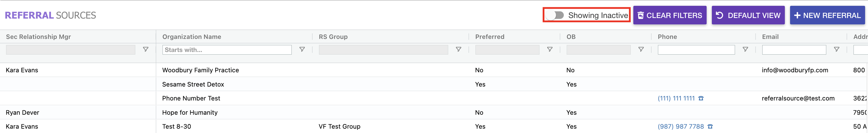This screenshot has height=133, width=868.
Task: Click phone icon next to (111) 111 1111
Action: (701, 98)
